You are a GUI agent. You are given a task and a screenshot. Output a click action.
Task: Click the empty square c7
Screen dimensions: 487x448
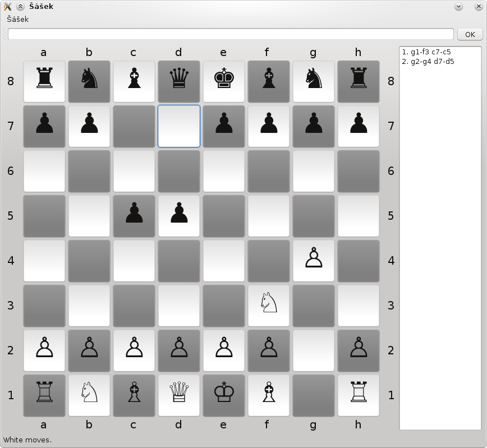tap(134, 126)
